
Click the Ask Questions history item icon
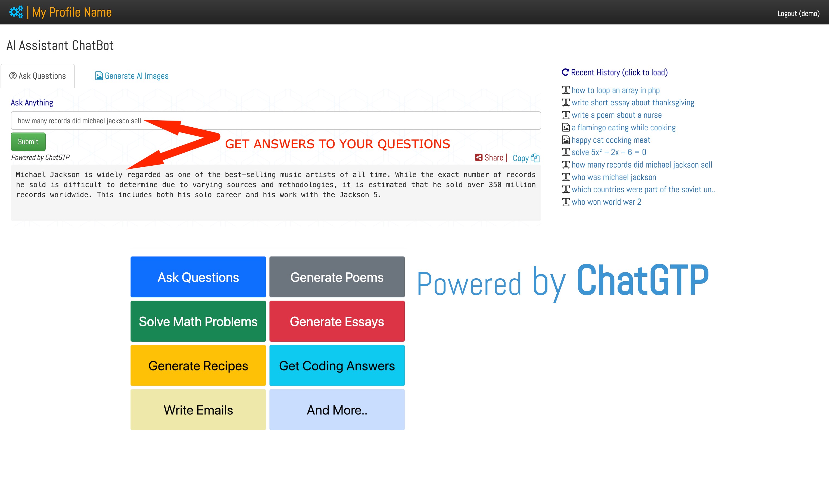566,90
